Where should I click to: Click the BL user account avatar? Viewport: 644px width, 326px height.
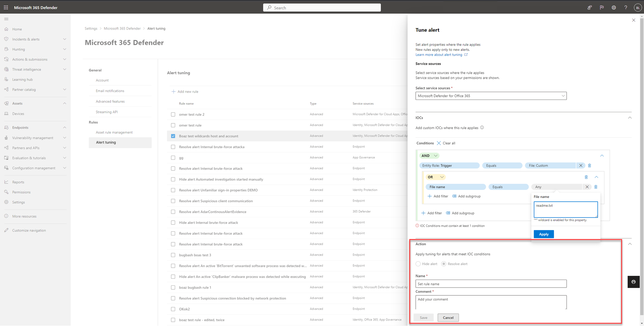(638, 8)
